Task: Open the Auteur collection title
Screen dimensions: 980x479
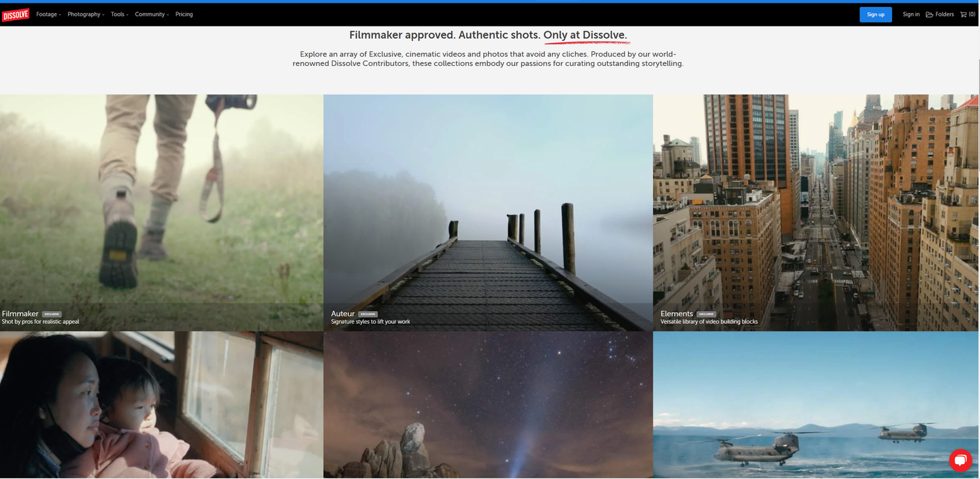Action: 343,314
